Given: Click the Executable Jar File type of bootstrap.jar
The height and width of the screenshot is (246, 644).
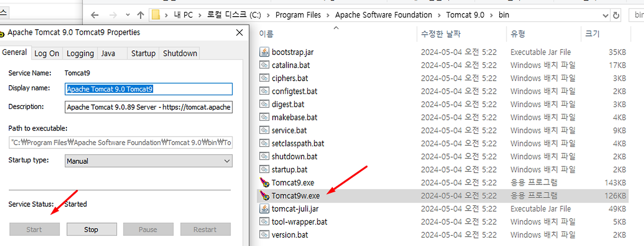Looking at the screenshot, I should coord(540,52).
